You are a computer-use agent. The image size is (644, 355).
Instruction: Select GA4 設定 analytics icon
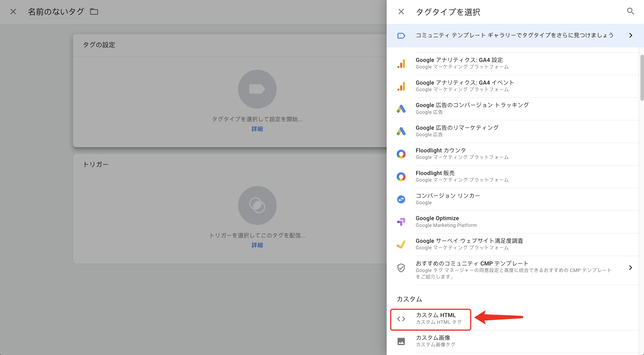pos(401,64)
